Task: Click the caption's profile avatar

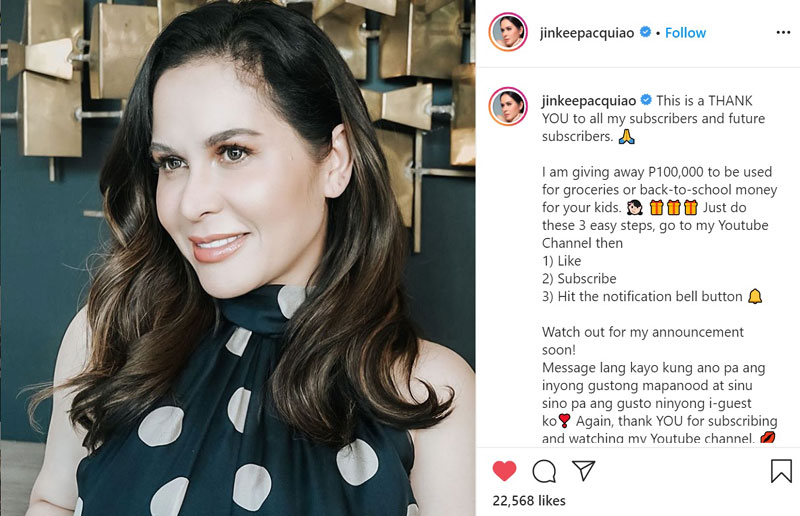Action: click(x=508, y=106)
